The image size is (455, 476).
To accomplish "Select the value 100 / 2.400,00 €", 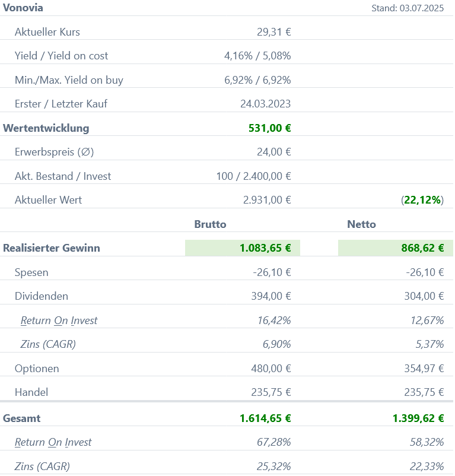I will 253,176.
